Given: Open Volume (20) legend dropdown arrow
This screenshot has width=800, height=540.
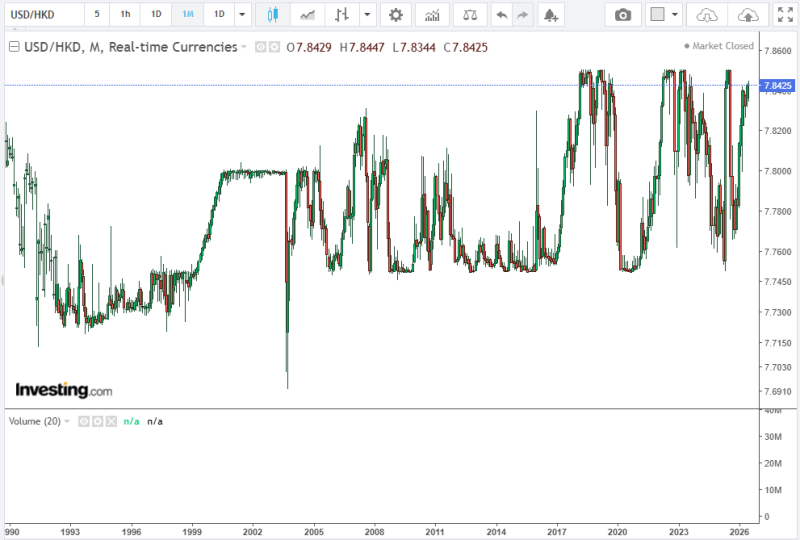Looking at the screenshot, I should (x=67, y=421).
